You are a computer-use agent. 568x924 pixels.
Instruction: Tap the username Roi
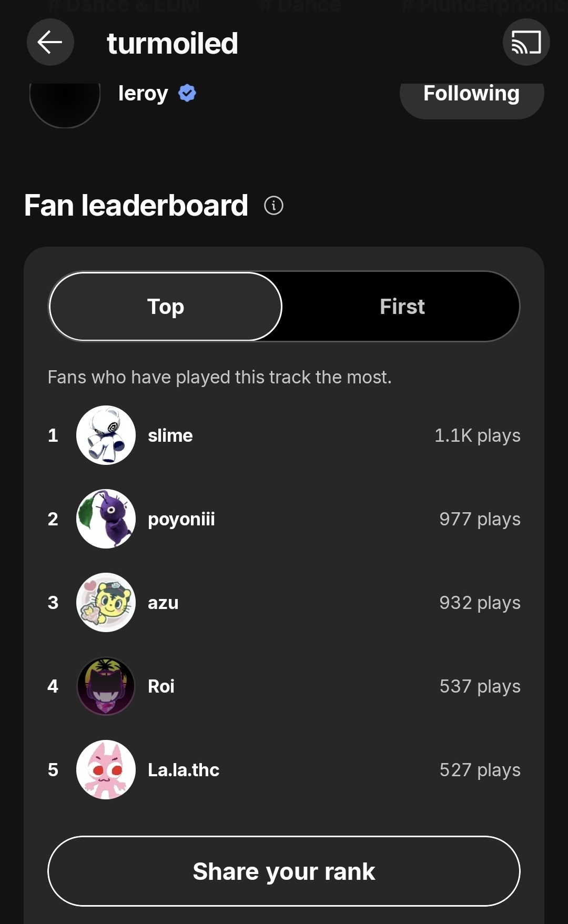tap(161, 687)
